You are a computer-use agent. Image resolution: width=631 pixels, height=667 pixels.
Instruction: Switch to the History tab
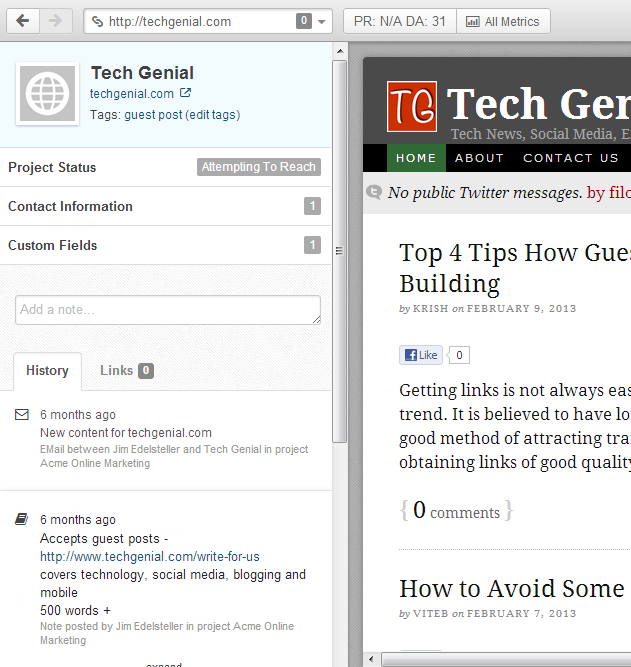coord(47,371)
